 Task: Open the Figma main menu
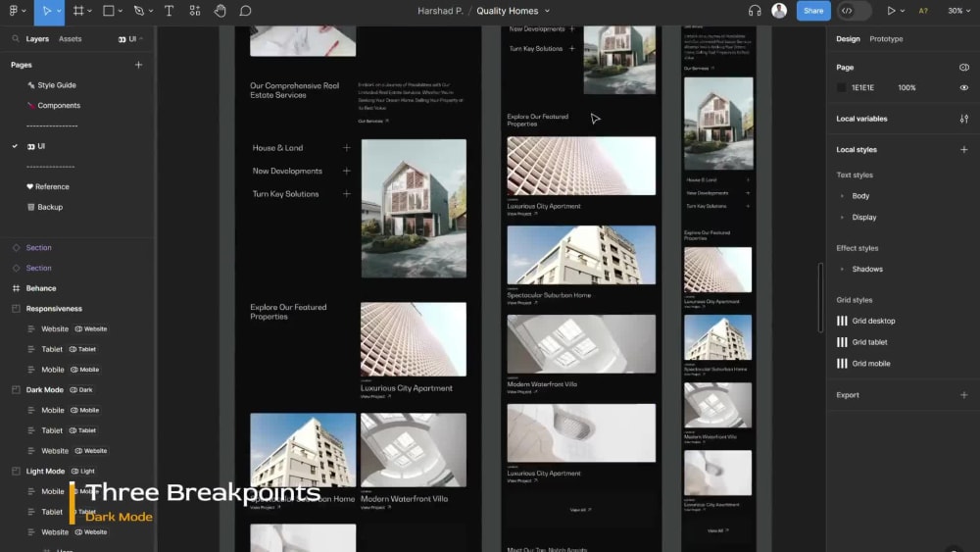14,11
